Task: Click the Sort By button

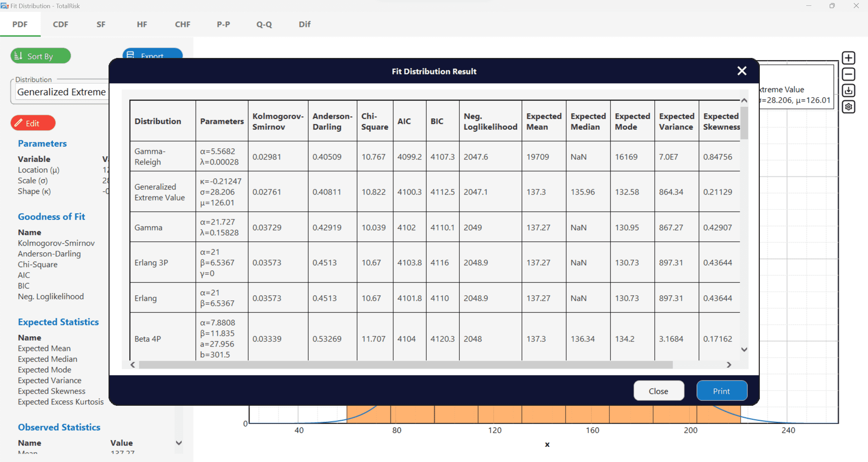Action: pos(41,56)
